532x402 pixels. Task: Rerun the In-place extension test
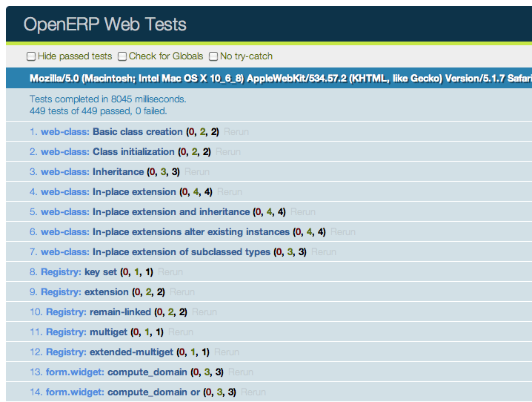point(230,192)
